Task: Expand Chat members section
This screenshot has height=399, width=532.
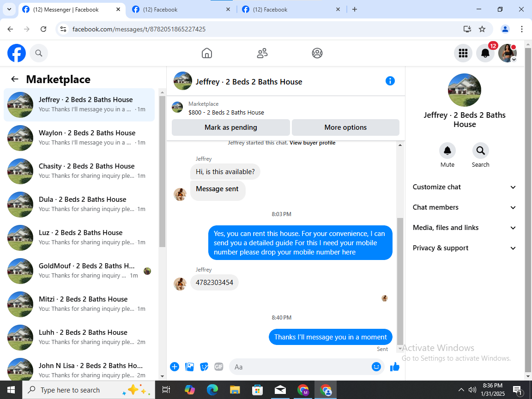Action: tap(464, 207)
